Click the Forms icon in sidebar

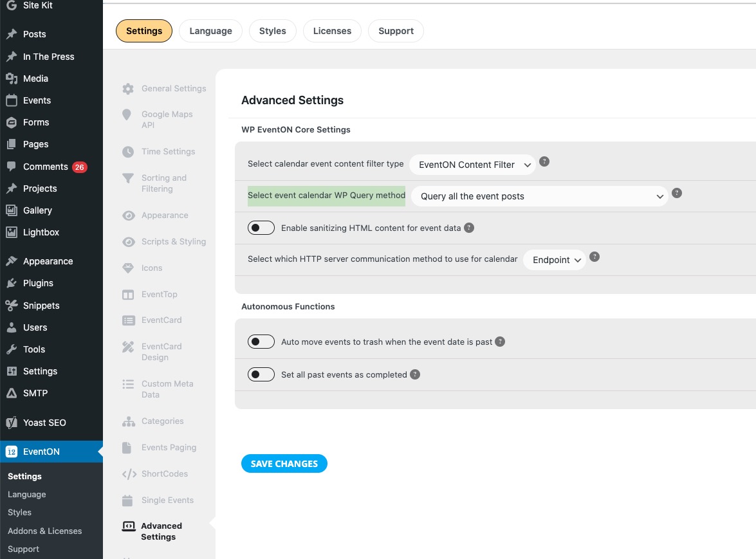(12, 122)
